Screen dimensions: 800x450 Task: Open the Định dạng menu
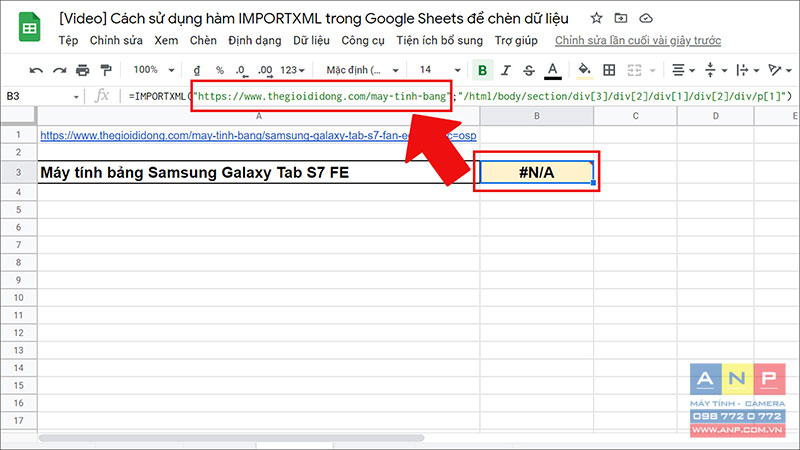(255, 40)
